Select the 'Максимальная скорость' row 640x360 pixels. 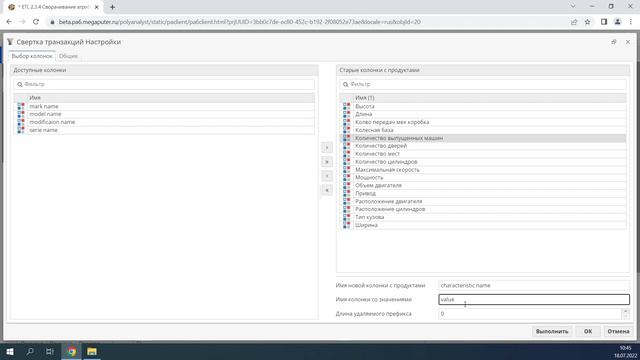coord(483,169)
